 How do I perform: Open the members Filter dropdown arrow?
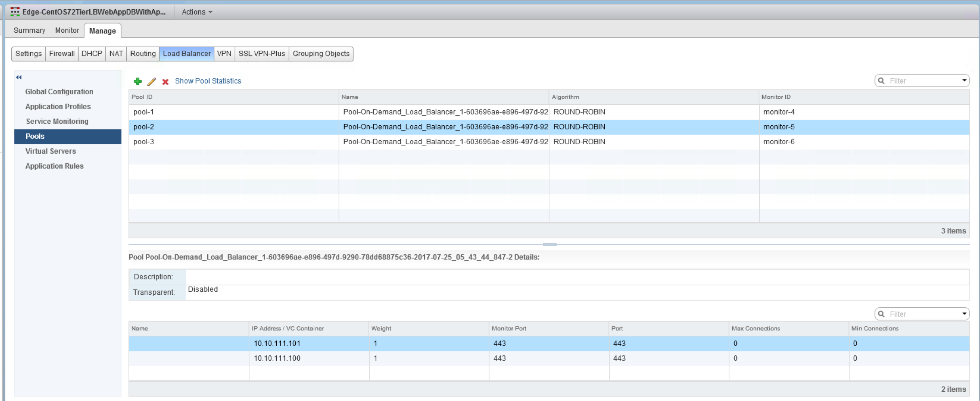pyautogui.click(x=964, y=314)
